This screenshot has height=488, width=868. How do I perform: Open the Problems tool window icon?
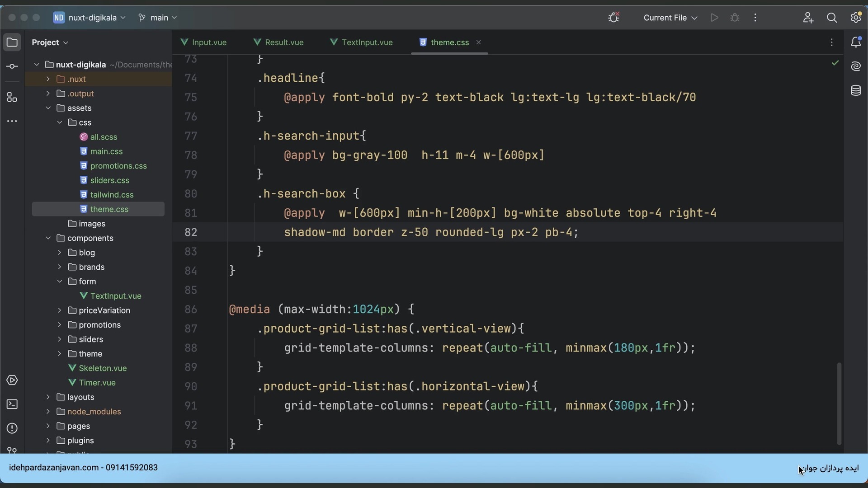[12, 428]
